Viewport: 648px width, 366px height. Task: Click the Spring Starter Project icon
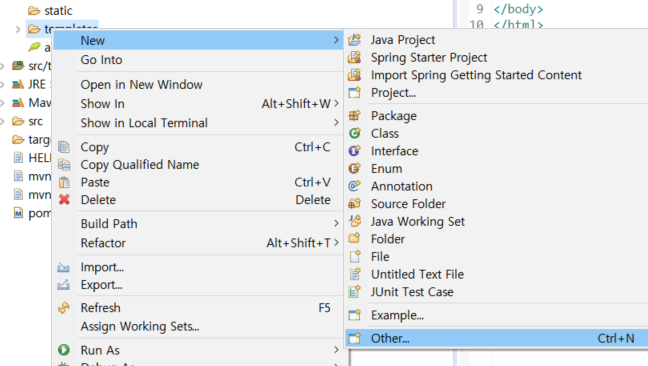tap(355, 57)
